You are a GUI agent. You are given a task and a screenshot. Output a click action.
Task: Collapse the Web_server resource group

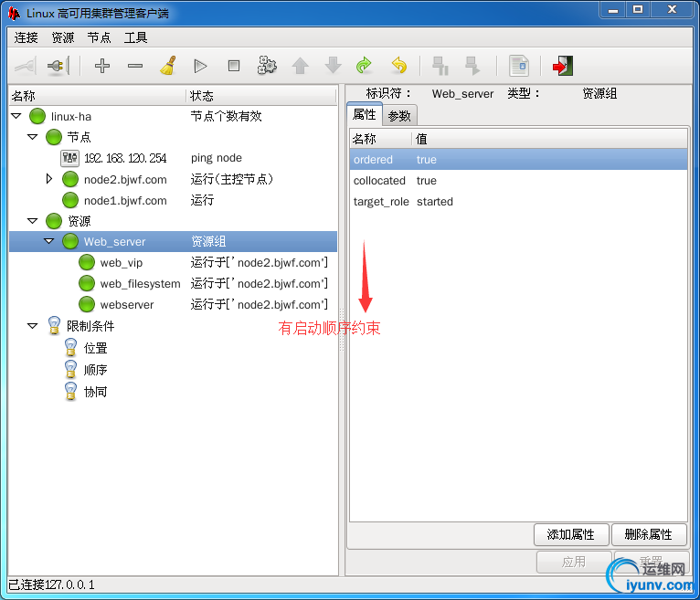[49, 241]
